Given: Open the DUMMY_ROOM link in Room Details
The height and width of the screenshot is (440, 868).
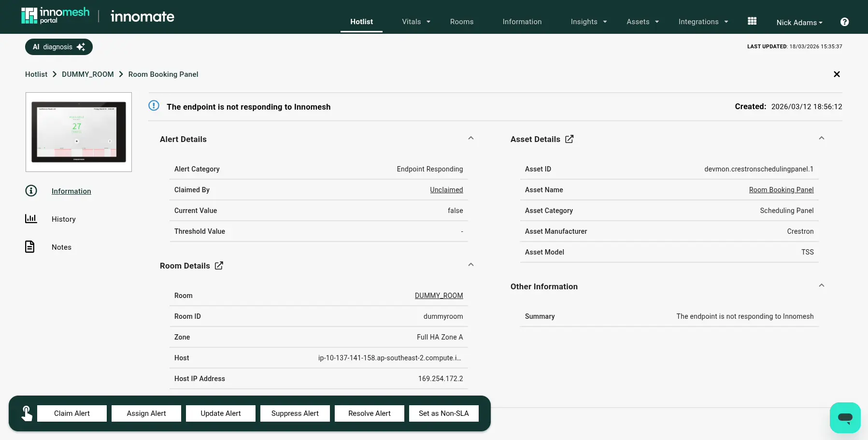Looking at the screenshot, I should coord(439,296).
